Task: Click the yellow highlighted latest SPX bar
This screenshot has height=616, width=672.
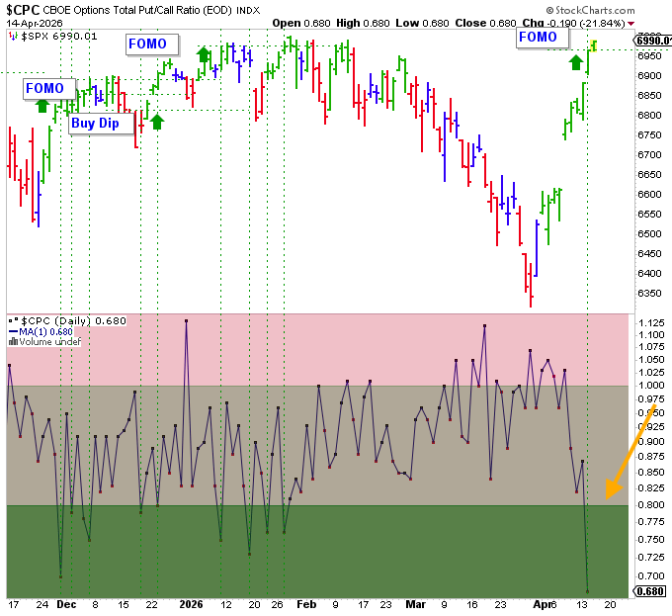Action: (594, 45)
